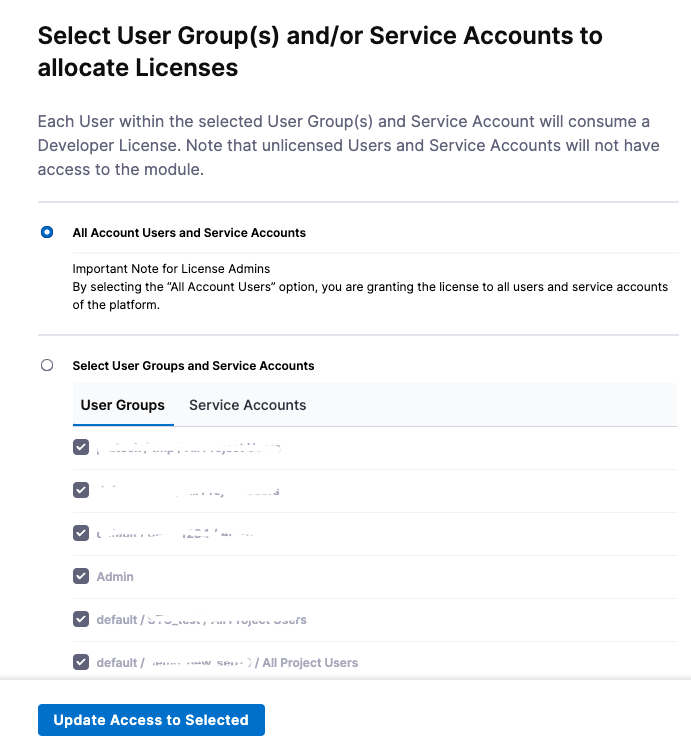Screen dimensions: 691x750
Task: Select the All Account Users radio button
Action: [x=47, y=232]
